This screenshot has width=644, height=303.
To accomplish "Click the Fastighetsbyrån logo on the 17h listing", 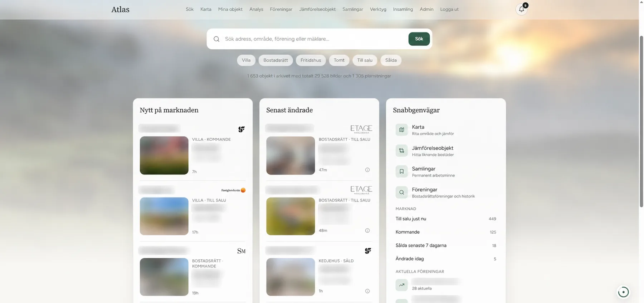I will point(233,190).
